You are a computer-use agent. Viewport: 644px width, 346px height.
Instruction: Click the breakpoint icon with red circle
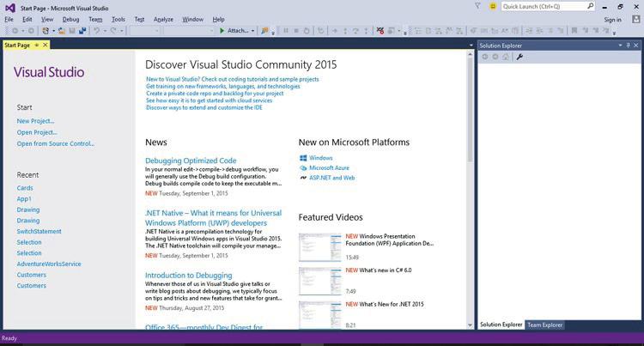380,31
